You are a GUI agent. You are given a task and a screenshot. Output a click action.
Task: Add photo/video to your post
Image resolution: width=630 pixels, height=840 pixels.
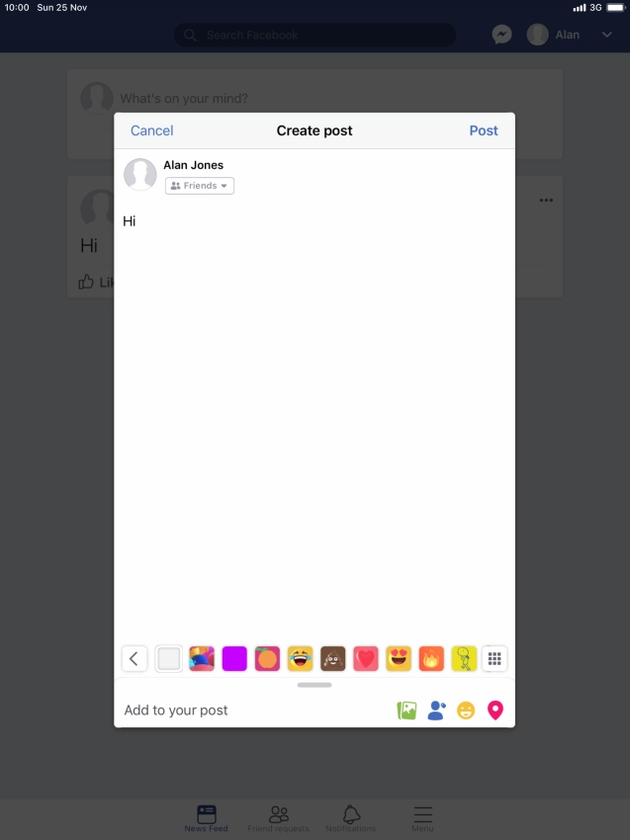tap(406, 711)
